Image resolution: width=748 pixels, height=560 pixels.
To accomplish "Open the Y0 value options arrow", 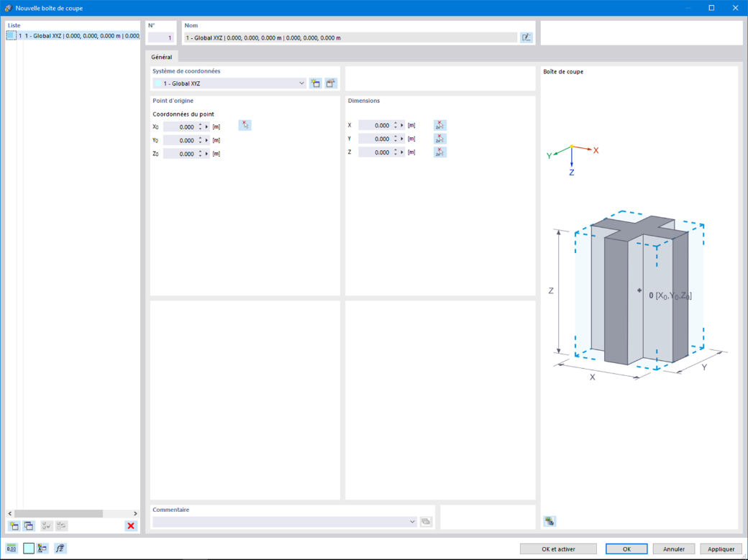I will click(x=206, y=140).
